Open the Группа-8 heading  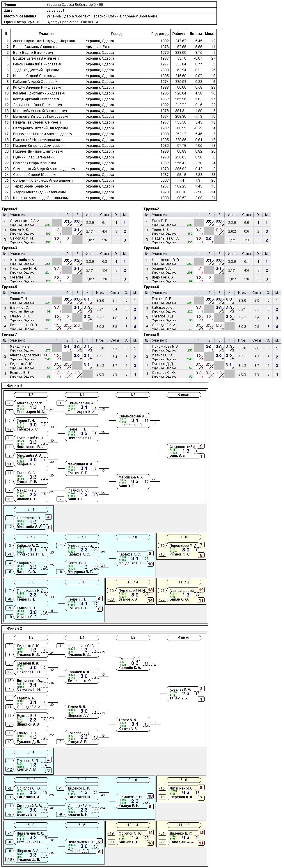151,335
